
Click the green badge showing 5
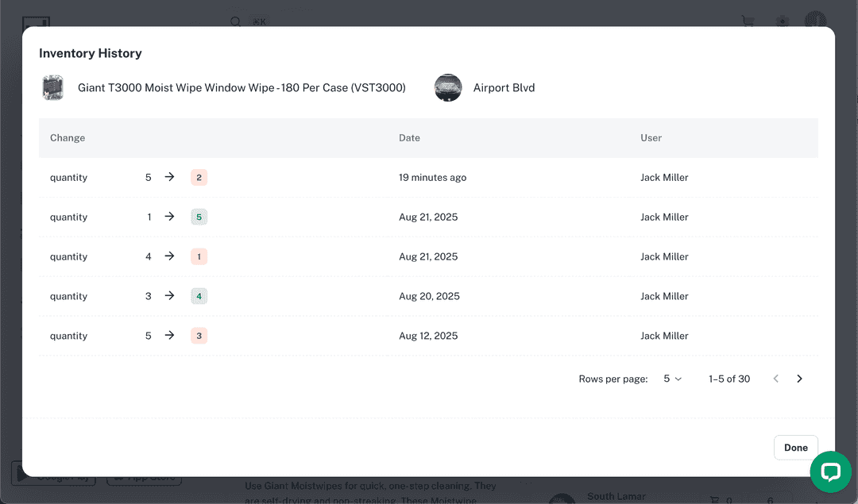click(199, 217)
